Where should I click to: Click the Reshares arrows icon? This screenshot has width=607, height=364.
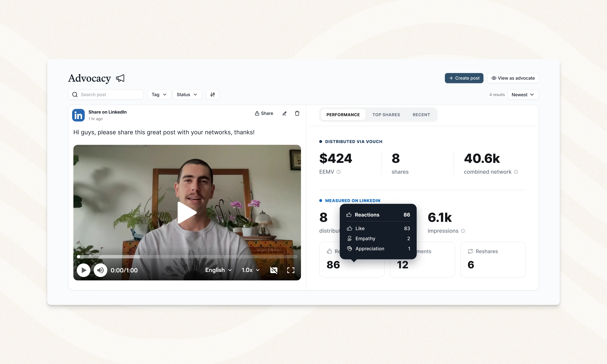point(470,251)
